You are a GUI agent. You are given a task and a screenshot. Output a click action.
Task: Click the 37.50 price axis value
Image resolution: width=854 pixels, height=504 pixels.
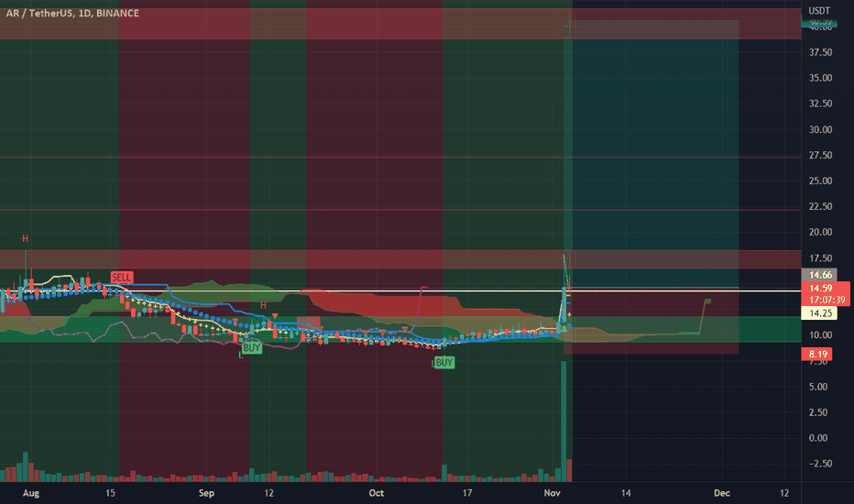click(820, 52)
